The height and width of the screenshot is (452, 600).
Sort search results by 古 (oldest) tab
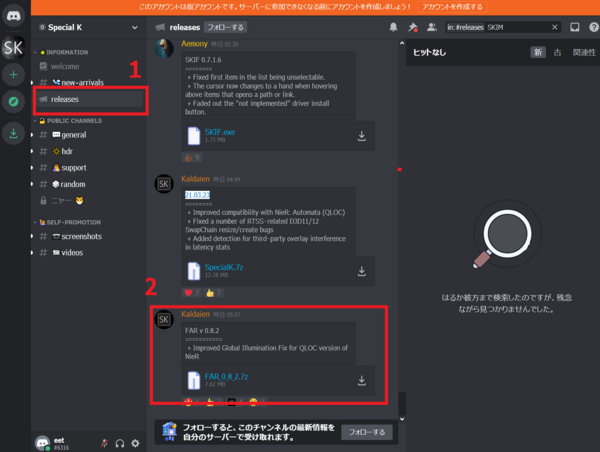click(x=555, y=51)
